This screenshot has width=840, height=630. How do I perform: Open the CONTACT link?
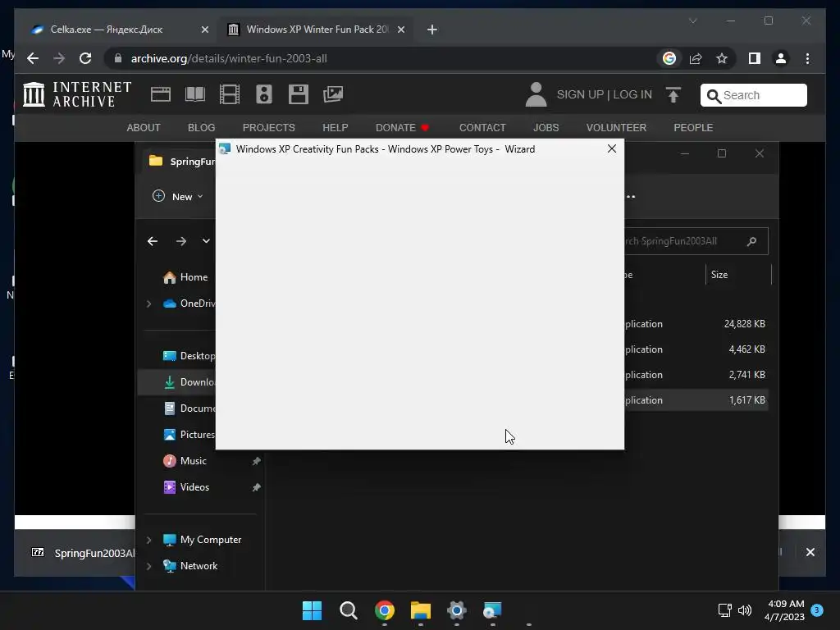click(x=482, y=127)
